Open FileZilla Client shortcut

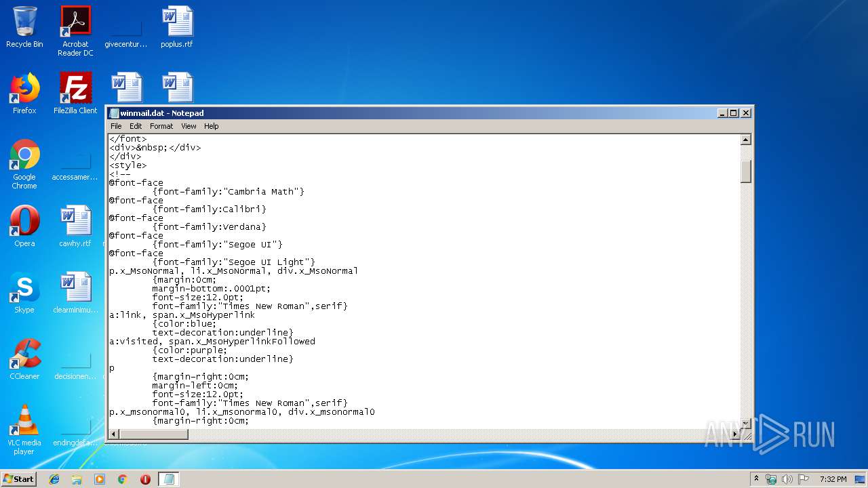pyautogui.click(x=75, y=94)
